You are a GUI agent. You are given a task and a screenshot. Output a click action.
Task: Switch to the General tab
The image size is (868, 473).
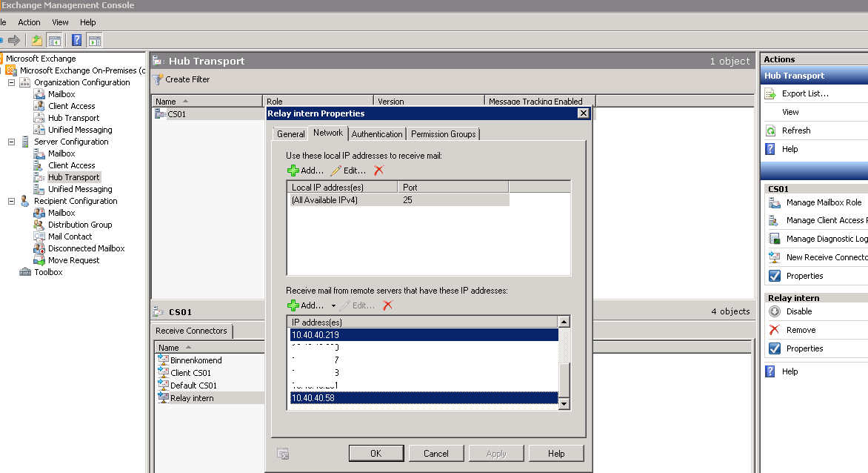(x=290, y=134)
